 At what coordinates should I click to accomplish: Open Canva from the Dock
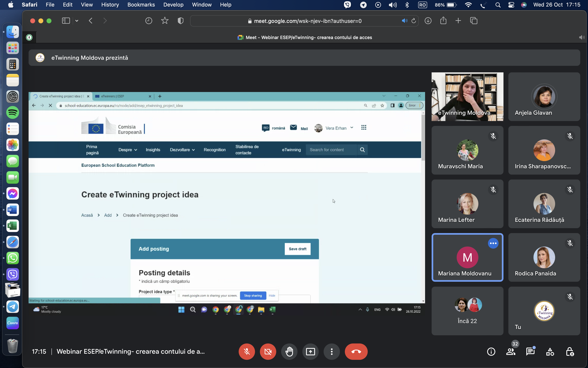(x=13, y=323)
